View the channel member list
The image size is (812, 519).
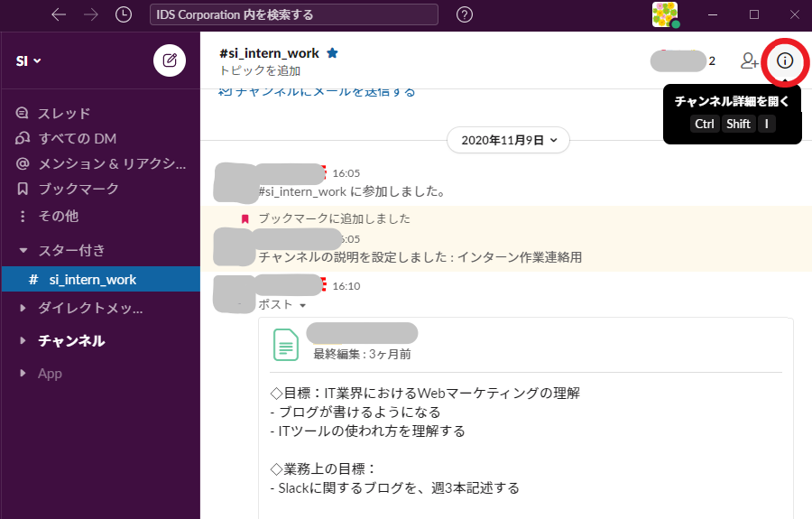pyautogui.click(x=683, y=61)
